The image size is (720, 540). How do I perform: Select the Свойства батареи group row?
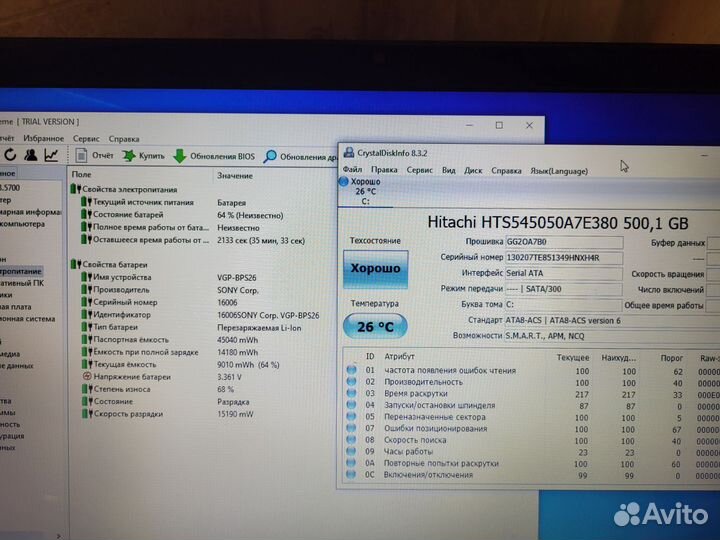point(109,264)
